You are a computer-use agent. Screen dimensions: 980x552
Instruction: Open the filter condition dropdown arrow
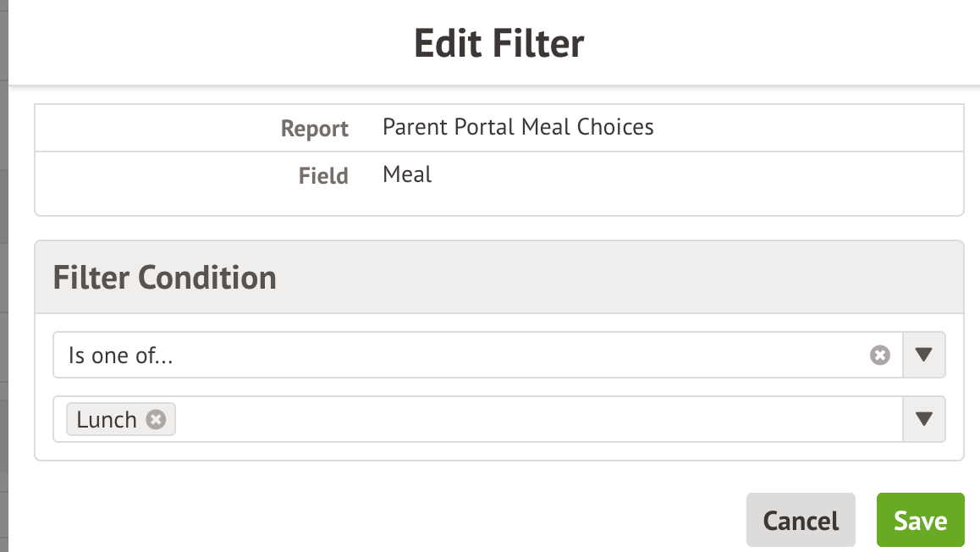coord(924,356)
